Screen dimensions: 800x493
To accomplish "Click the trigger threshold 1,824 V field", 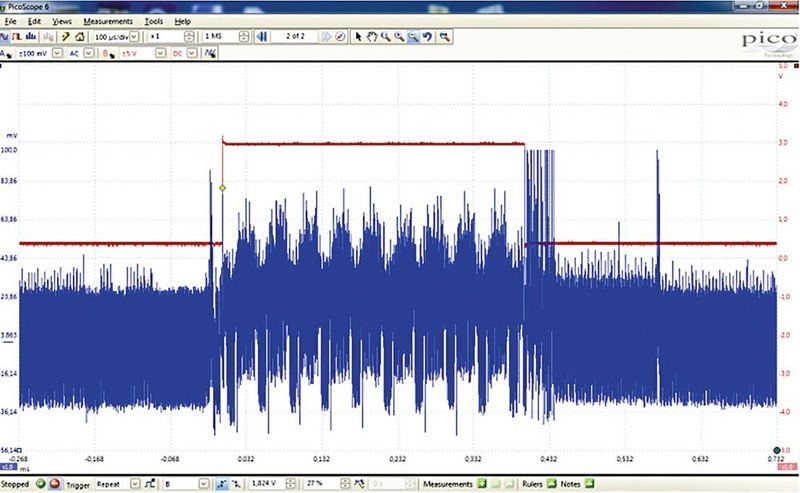I will click(264, 484).
